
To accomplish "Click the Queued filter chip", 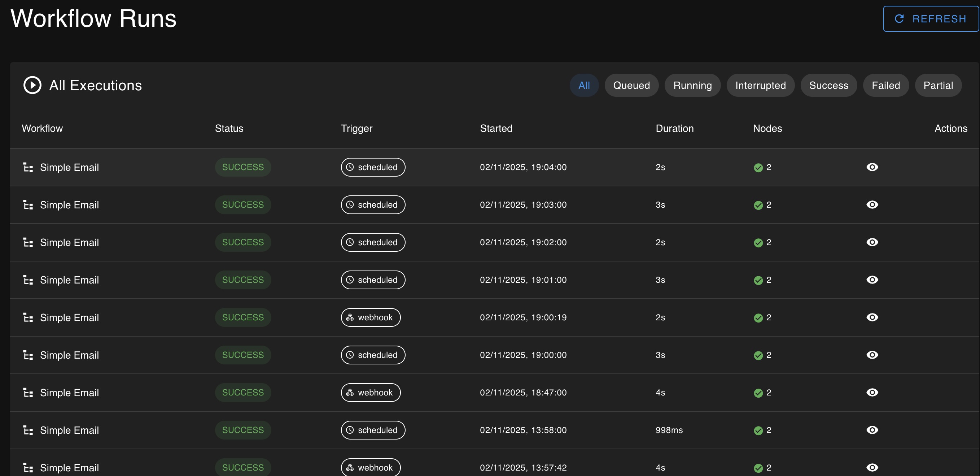I will [x=631, y=85].
